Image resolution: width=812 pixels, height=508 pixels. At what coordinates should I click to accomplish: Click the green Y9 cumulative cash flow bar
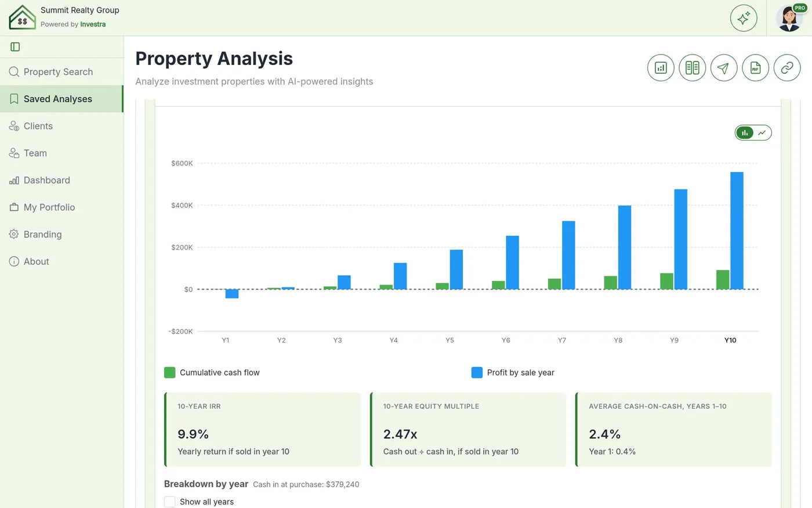coord(666,281)
